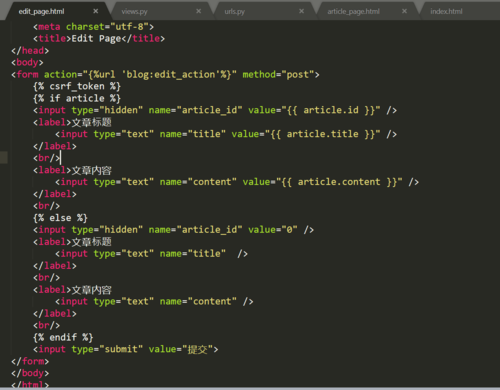Viewport: 500px width, 390px height.
Task: Click the first 文章内容 label line
Action: tap(72, 170)
